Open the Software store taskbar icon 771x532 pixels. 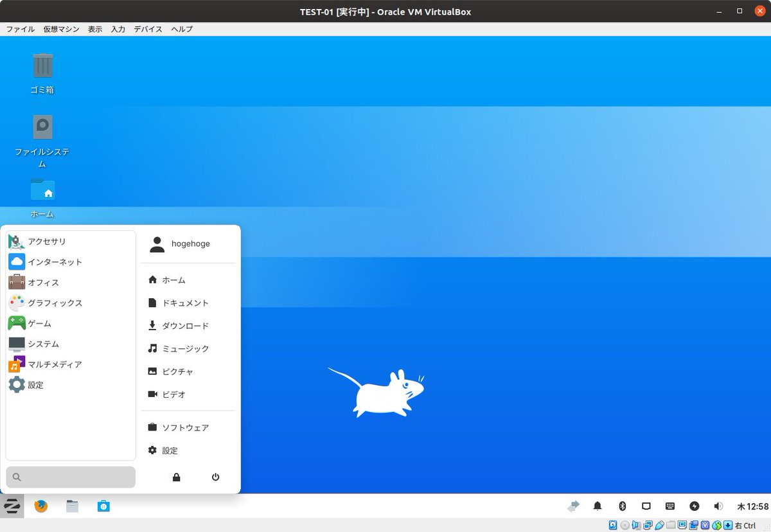[103, 506]
